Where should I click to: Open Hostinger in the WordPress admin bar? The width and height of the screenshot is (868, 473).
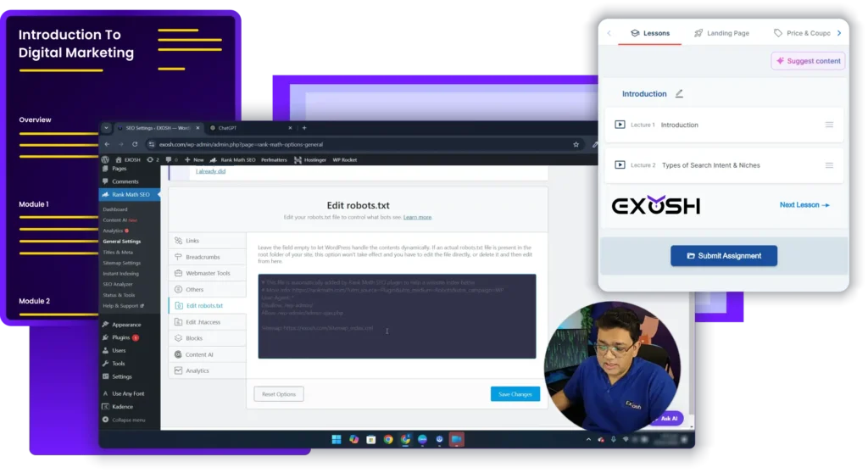click(310, 159)
